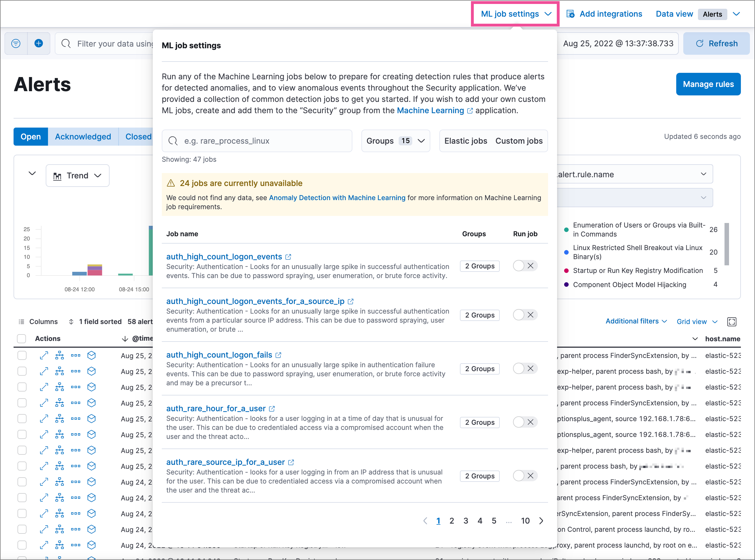755x560 pixels.
Task: Open the saved query filter menu icon
Action: (16, 43)
